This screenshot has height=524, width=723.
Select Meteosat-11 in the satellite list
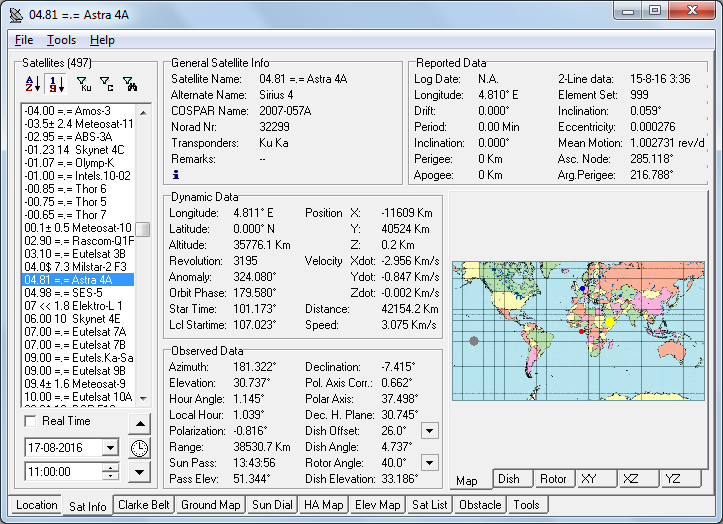[78, 124]
